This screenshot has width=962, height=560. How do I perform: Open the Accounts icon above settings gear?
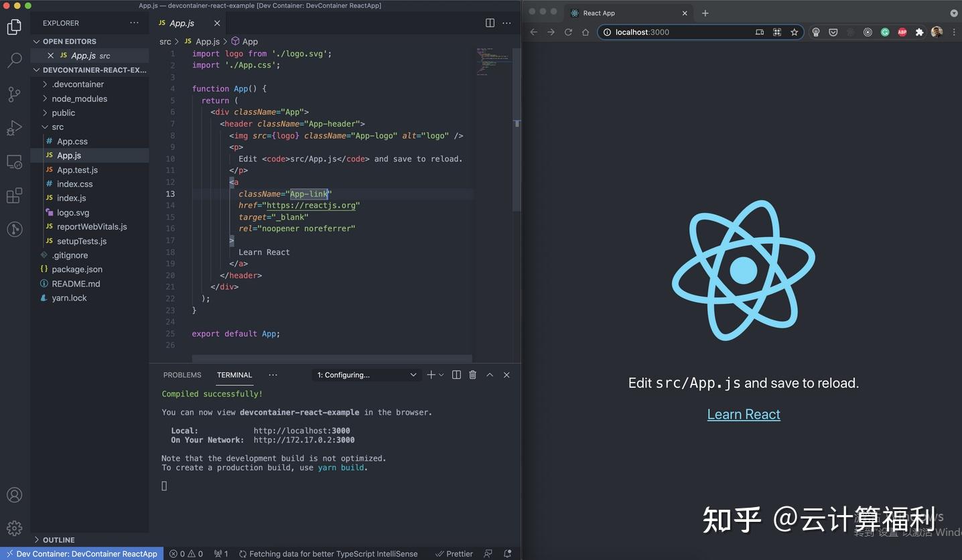point(14,494)
